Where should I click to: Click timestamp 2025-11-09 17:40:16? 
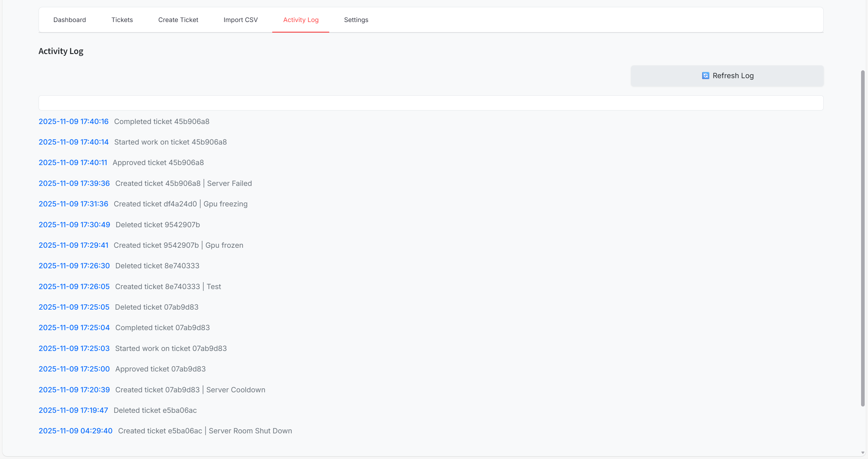click(74, 121)
